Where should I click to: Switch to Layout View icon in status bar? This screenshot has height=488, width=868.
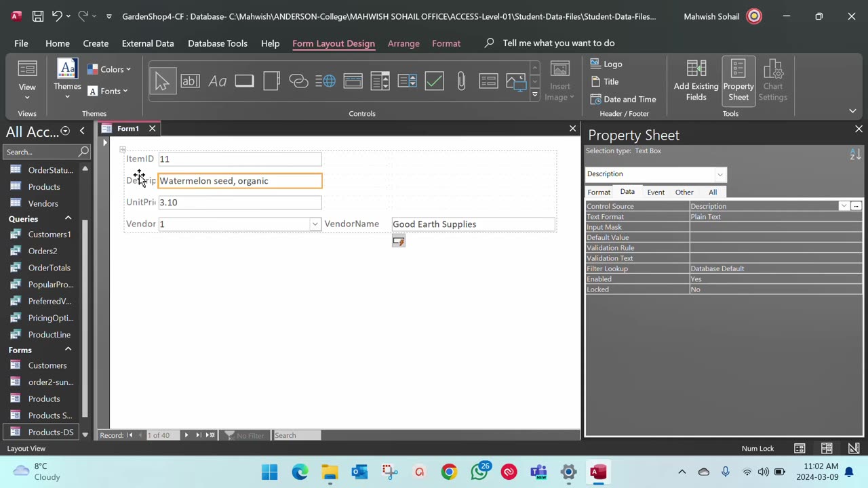(x=827, y=448)
